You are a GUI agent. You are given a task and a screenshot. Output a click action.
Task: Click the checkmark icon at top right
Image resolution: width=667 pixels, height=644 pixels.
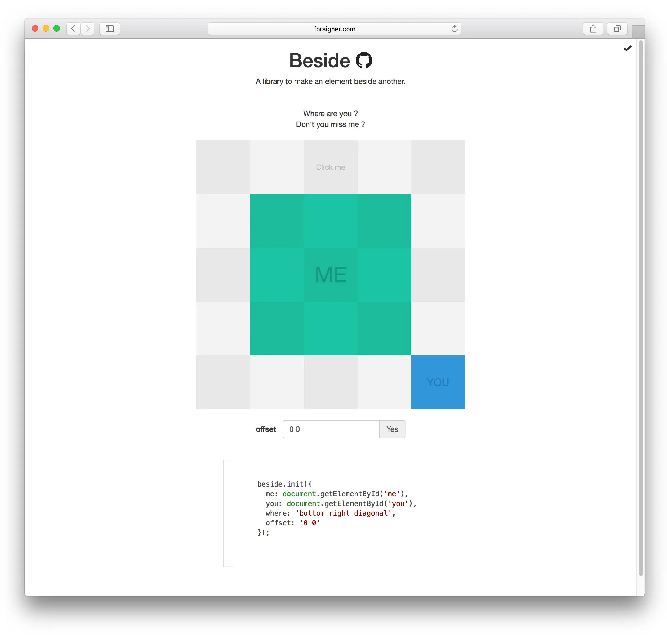click(x=628, y=48)
